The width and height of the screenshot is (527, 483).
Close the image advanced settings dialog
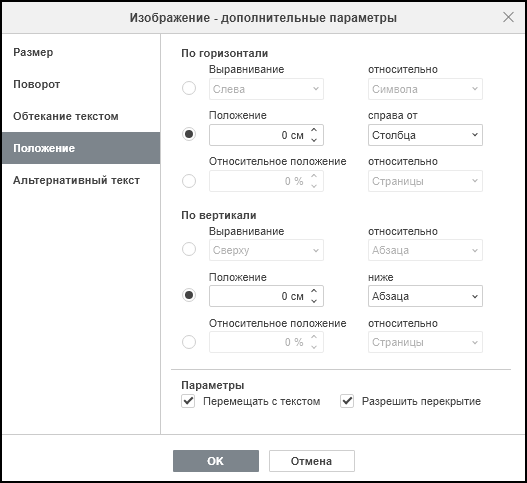pos(508,17)
